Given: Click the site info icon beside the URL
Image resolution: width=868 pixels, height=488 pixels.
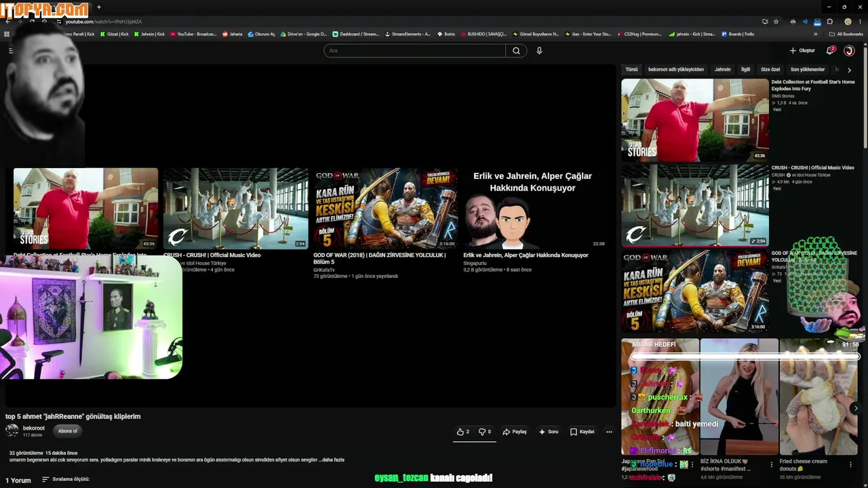Looking at the screenshot, I should click(x=59, y=22).
